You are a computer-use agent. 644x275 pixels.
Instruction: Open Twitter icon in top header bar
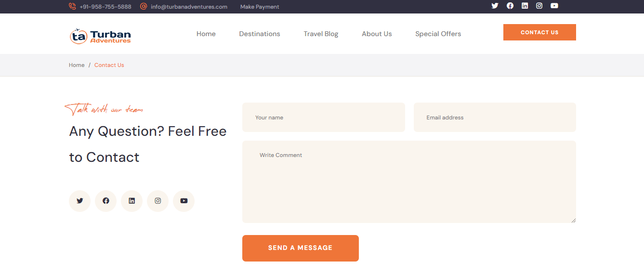(x=495, y=6)
